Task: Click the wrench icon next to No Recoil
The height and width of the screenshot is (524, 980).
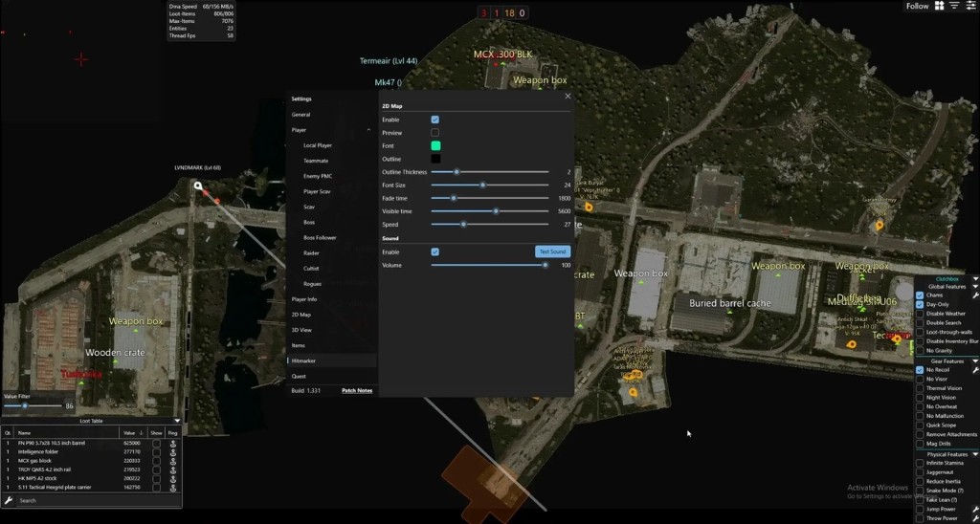Action: (975, 369)
